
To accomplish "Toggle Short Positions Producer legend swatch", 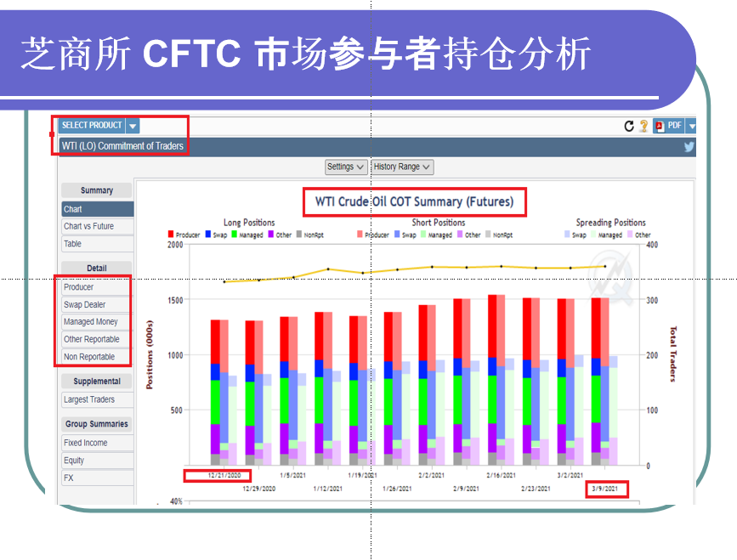I will (360, 234).
